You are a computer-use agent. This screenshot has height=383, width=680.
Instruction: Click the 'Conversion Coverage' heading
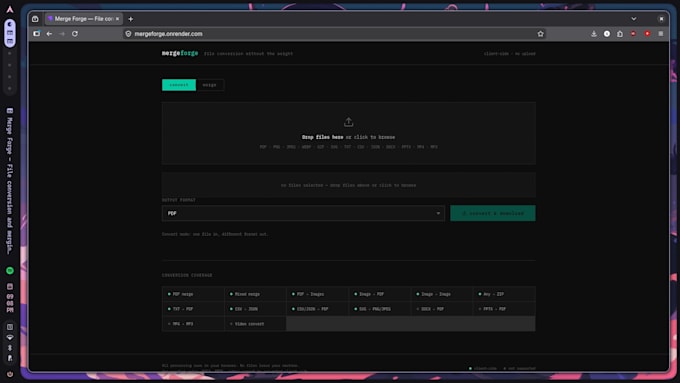(x=187, y=275)
